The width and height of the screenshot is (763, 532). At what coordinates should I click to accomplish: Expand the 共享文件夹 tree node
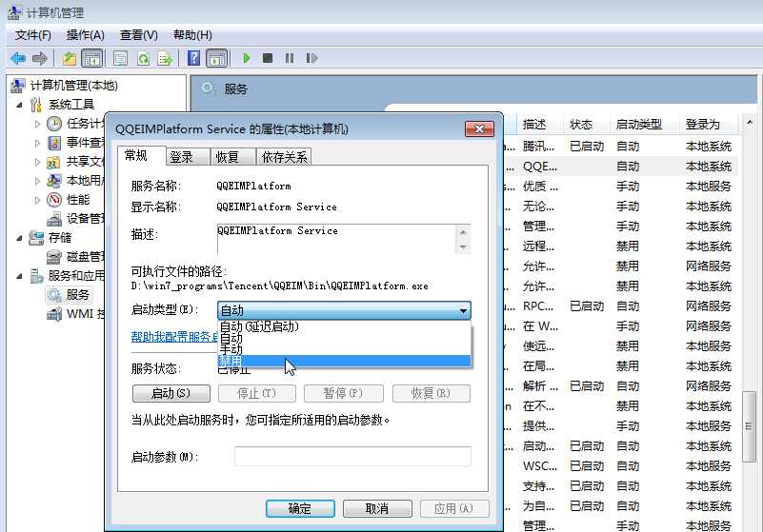(37, 162)
